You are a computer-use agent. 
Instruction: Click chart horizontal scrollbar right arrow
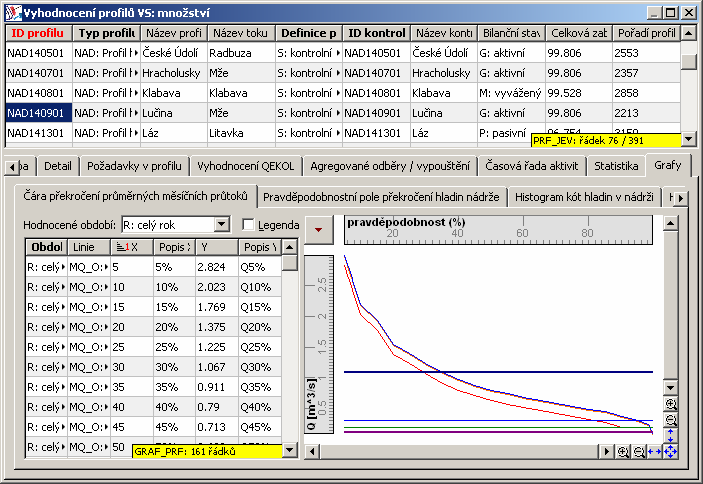click(x=606, y=451)
